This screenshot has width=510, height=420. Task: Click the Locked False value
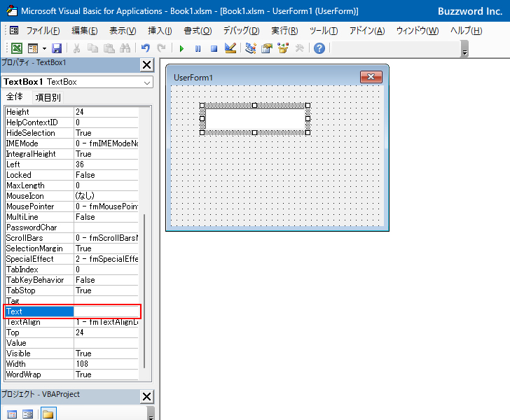[x=106, y=175]
